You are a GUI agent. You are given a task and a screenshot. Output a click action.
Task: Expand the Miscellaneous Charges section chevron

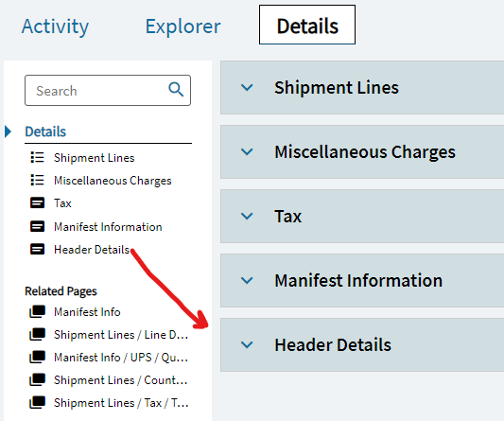click(x=247, y=151)
